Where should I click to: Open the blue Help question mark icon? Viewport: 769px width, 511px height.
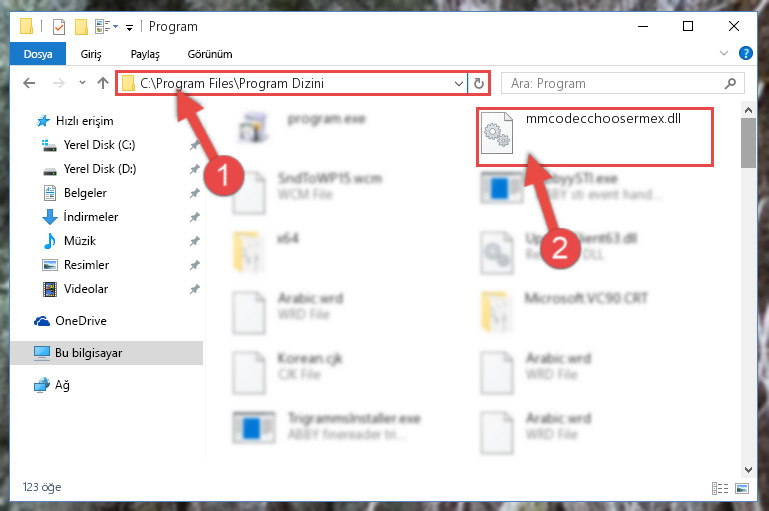[745, 53]
